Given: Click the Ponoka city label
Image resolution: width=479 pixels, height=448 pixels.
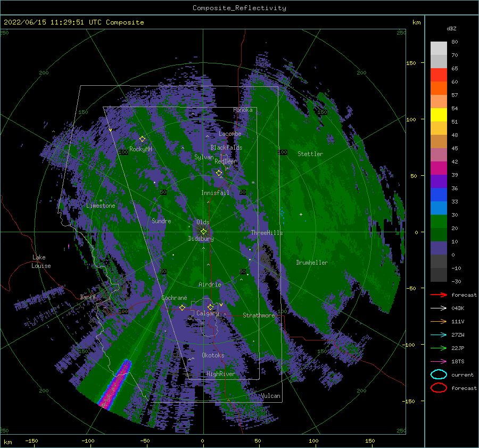Looking at the screenshot, I should (243, 110).
